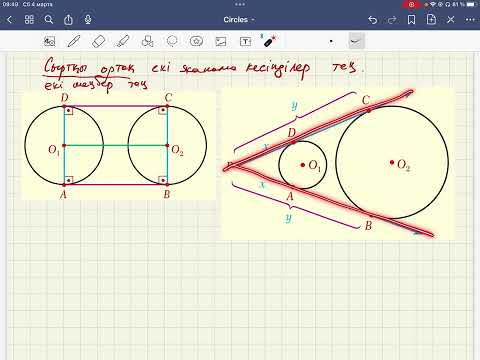Select the Text box tool
480x360 pixels.
point(246,41)
